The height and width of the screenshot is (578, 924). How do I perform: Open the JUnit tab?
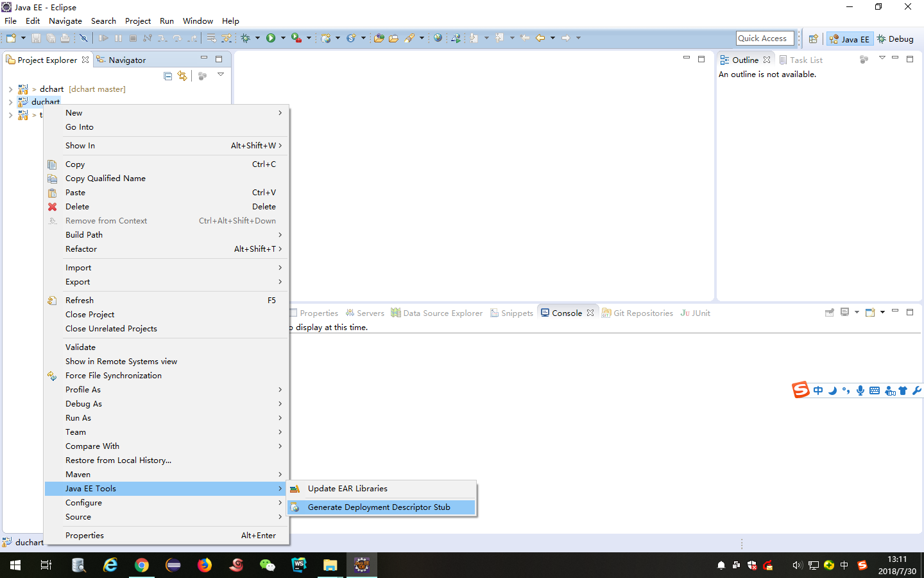click(696, 313)
